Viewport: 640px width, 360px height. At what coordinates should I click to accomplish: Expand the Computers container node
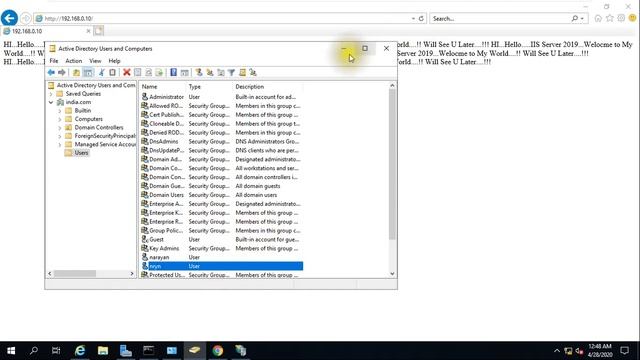[x=60, y=119]
